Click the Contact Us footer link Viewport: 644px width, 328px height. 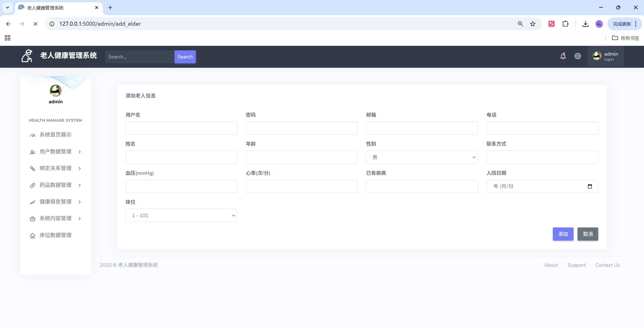pos(607,265)
